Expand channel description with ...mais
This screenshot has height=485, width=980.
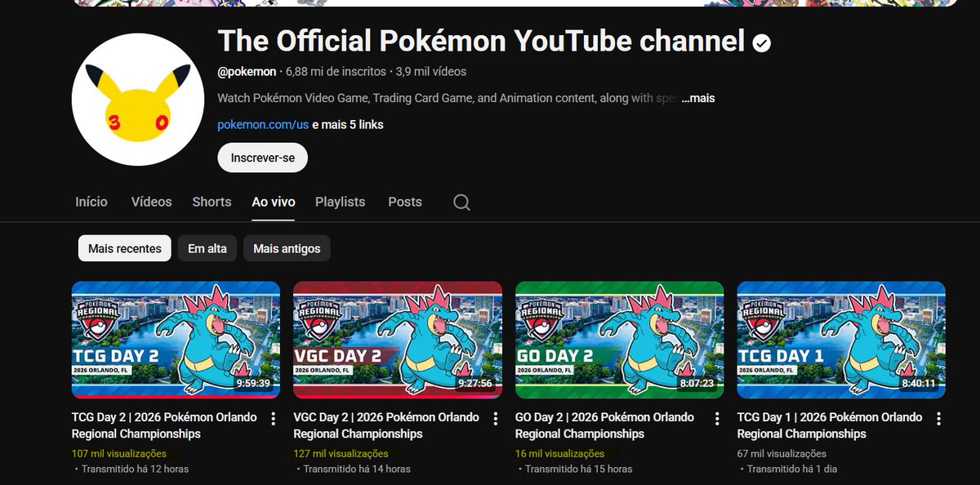(x=698, y=98)
